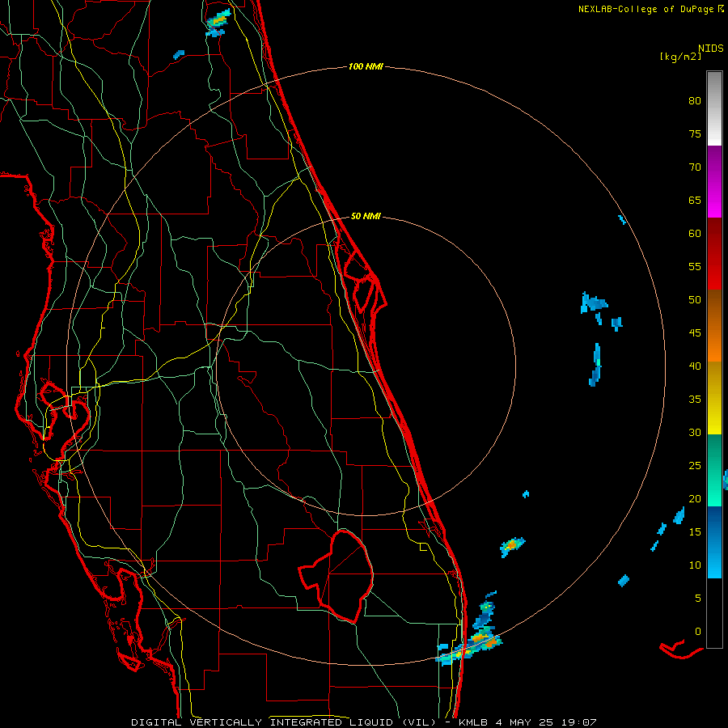Click the 35 value on the scale
This screenshot has width=728, height=728.
695,400
